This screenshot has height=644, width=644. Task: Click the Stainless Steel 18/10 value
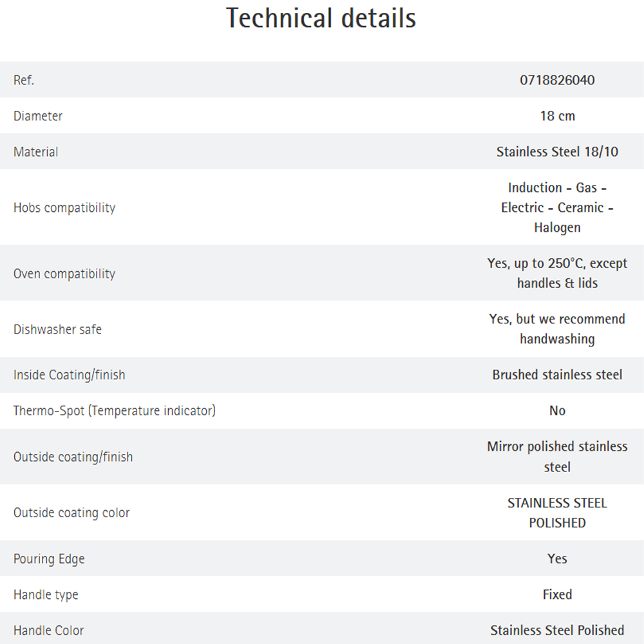click(557, 151)
